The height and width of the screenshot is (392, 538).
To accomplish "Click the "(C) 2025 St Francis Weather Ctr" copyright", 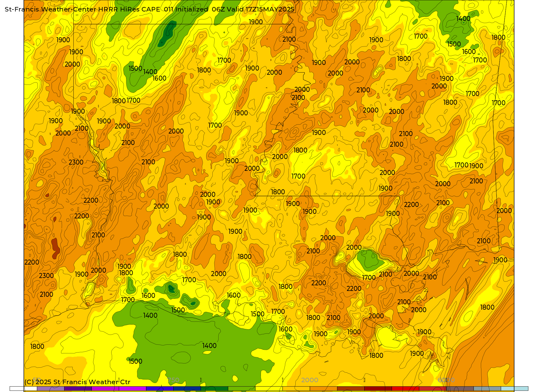I will tap(77, 382).
